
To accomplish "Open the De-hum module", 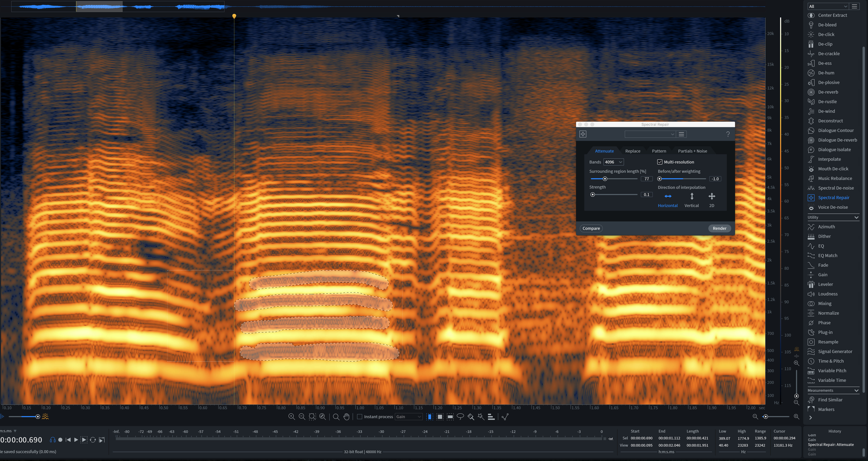I will [826, 73].
